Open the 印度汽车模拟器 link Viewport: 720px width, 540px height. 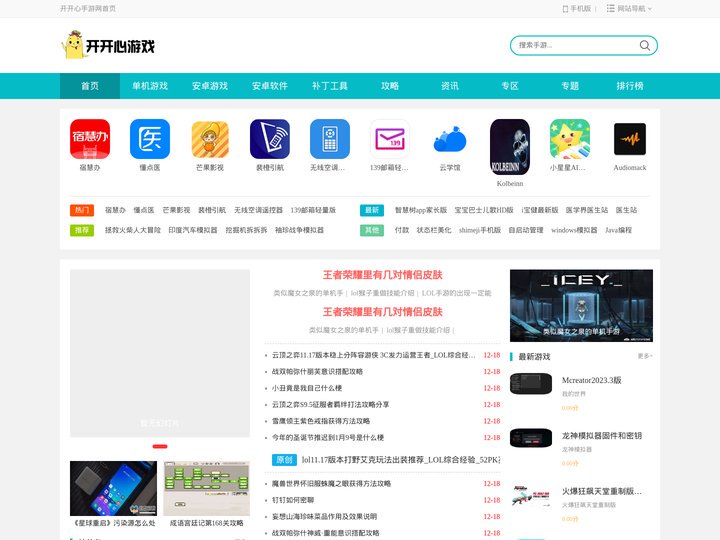click(193, 231)
